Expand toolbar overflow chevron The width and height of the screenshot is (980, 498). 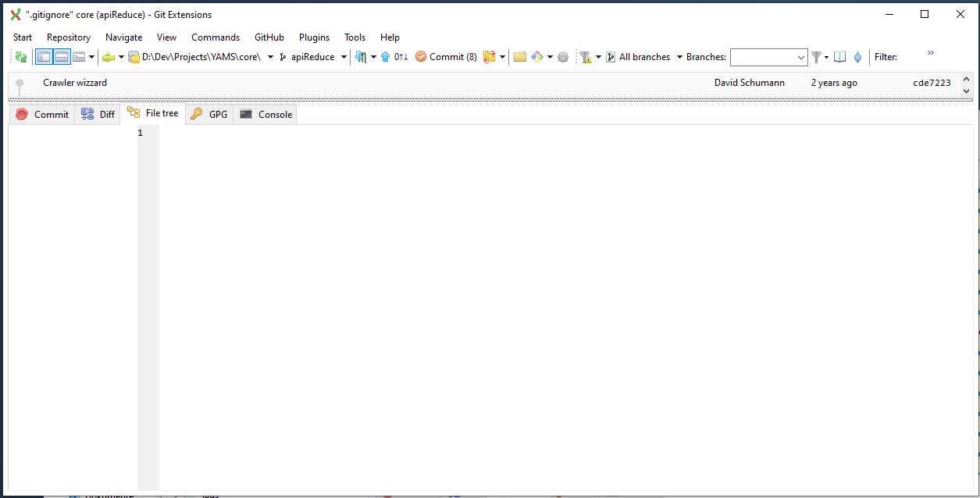(930, 53)
